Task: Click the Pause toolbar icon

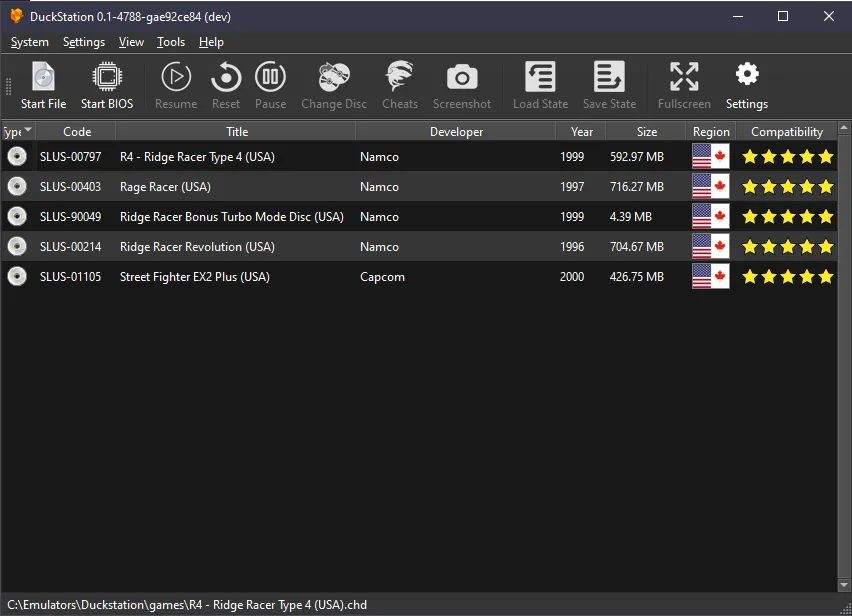Action: pos(270,77)
